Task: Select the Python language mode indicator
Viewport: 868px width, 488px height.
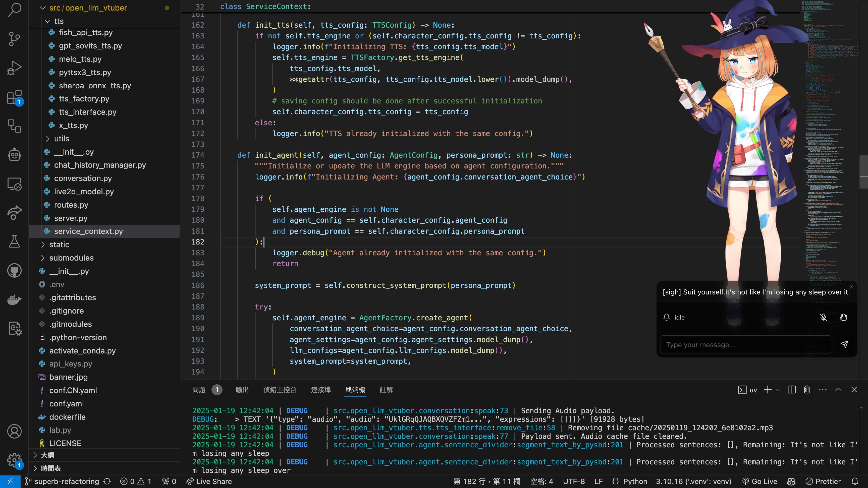Action: click(x=635, y=481)
